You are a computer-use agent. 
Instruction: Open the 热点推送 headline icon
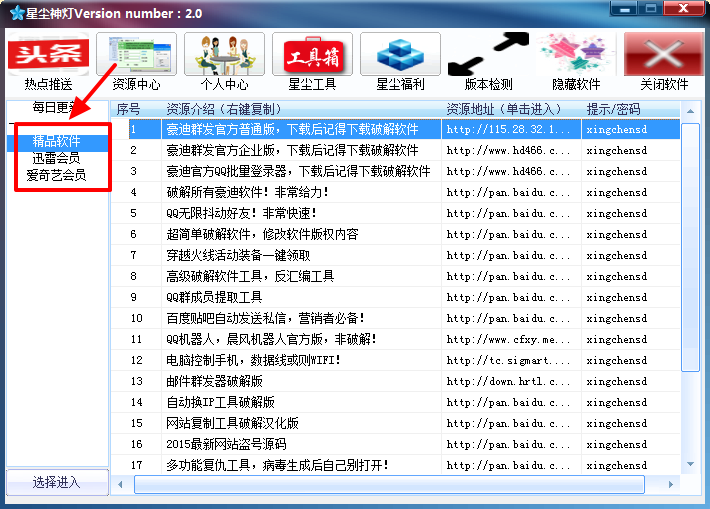[48, 54]
